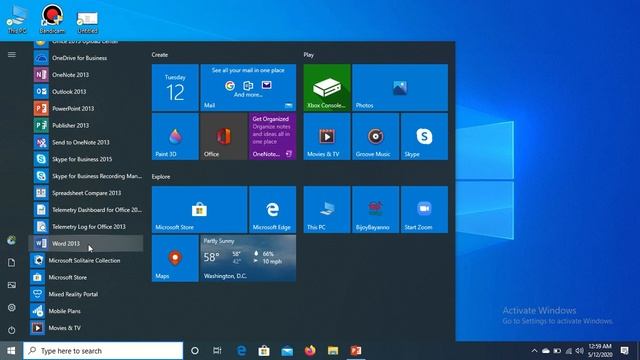
Task: Open the Maps tile
Action: tap(175, 258)
